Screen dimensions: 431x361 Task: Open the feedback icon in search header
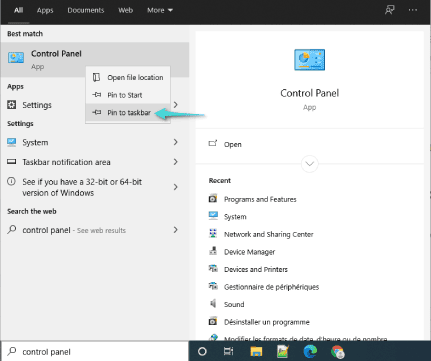[390, 10]
